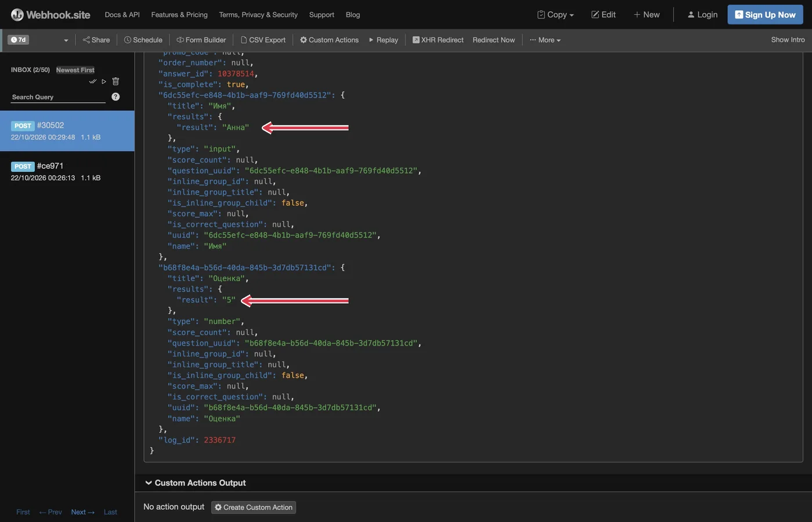Export requests via CSV Export

(264, 40)
